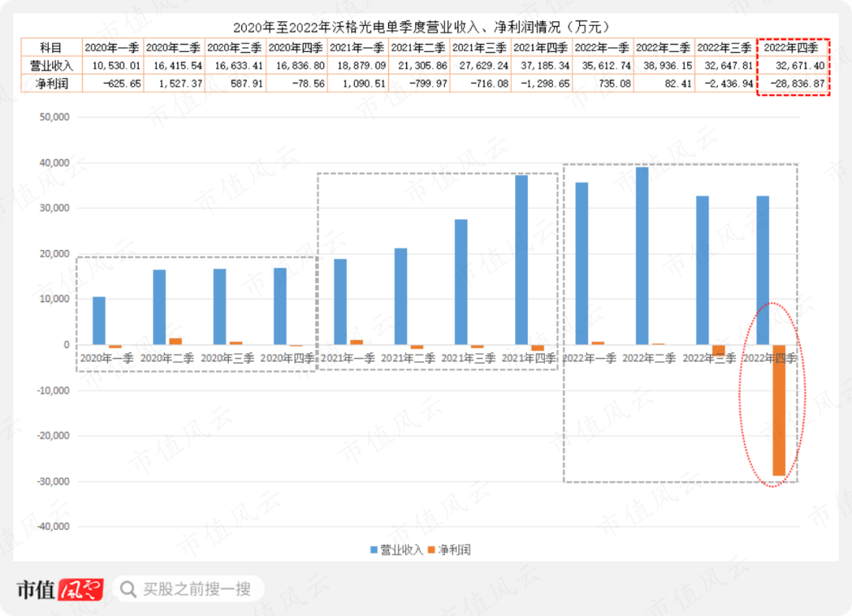Screen dimensions: 852x616
Task: Click the -30,000 y-axis label
Action: (x=53, y=481)
